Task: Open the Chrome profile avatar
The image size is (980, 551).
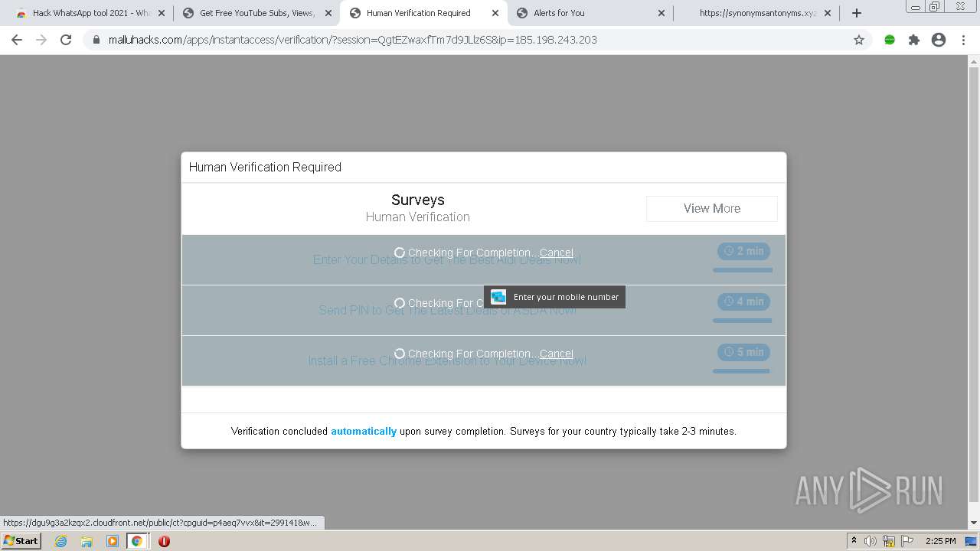Action: (x=939, y=40)
